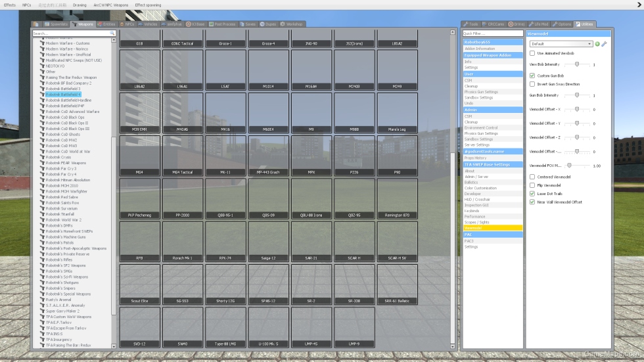
Task: Collapse the User category header
Action: [x=493, y=74]
